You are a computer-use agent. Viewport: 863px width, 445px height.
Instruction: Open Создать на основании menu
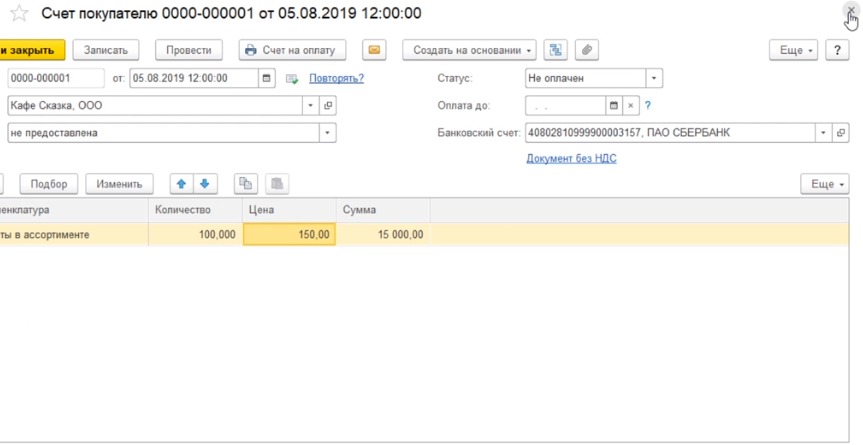[469, 50]
